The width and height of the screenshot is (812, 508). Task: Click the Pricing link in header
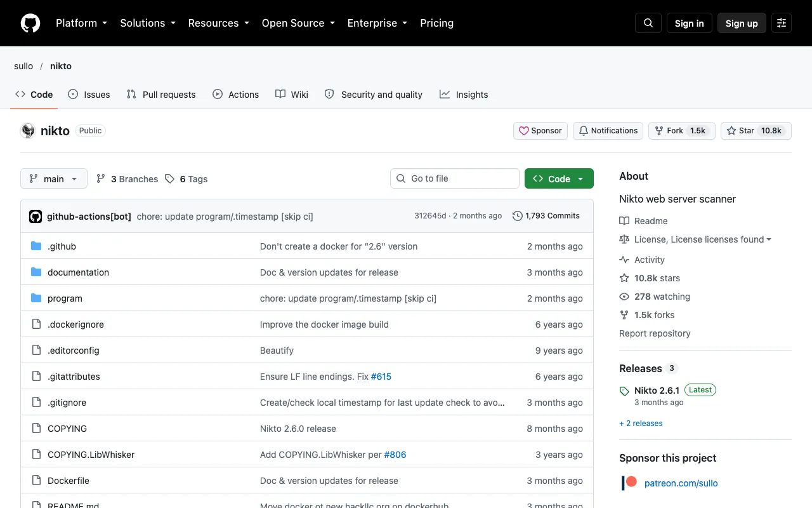point(437,23)
